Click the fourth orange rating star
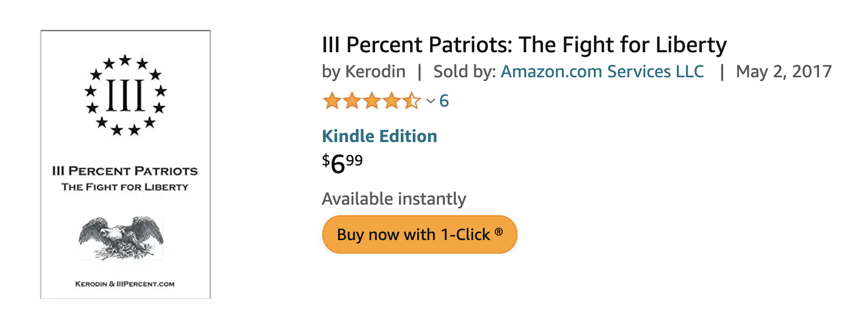Image resolution: width=868 pixels, height=319 pixels. pos(392,101)
